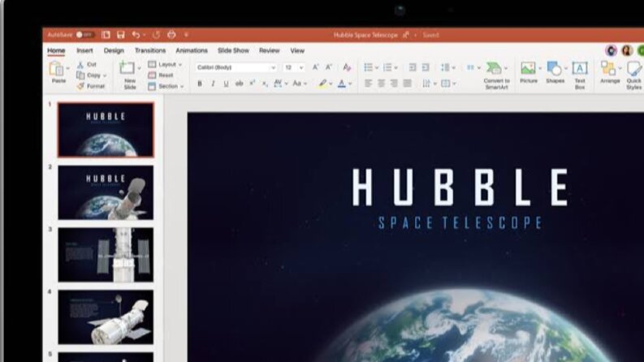Click the Format painter button
This screenshot has width=644, height=362.
click(x=91, y=86)
